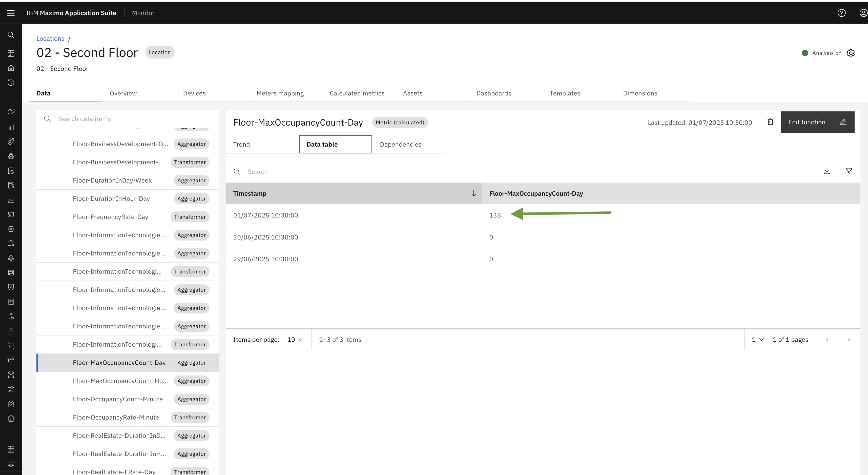Select Floor-OccupancyRate-Minute data item

click(127, 417)
